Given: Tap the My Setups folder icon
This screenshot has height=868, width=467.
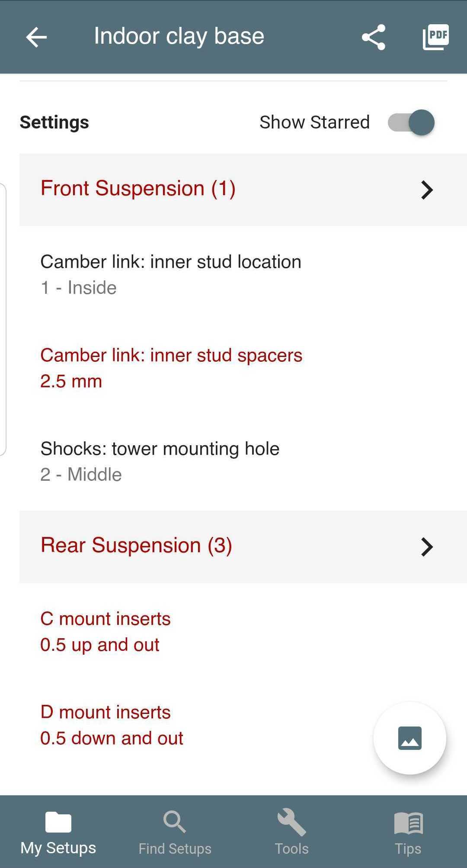Looking at the screenshot, I should [x=58, y=822].
